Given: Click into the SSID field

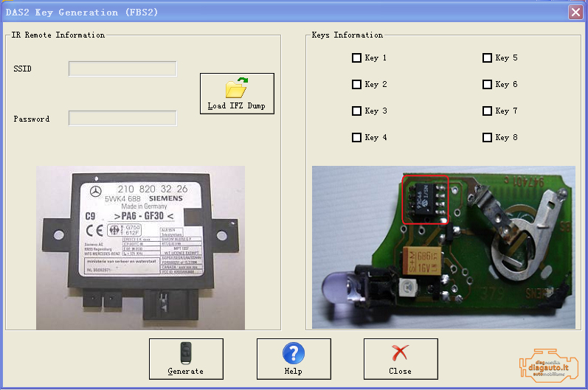Looking at the screenshot, I should tap(122, 69).
